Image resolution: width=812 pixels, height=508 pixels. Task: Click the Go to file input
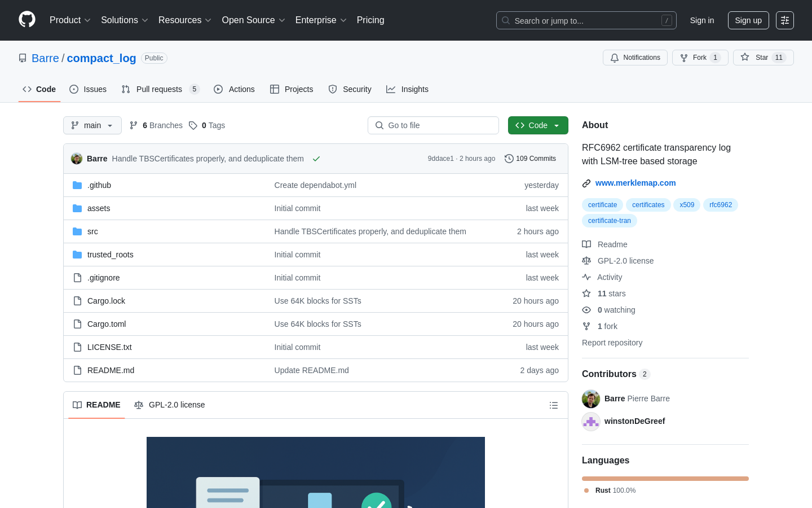433,125
